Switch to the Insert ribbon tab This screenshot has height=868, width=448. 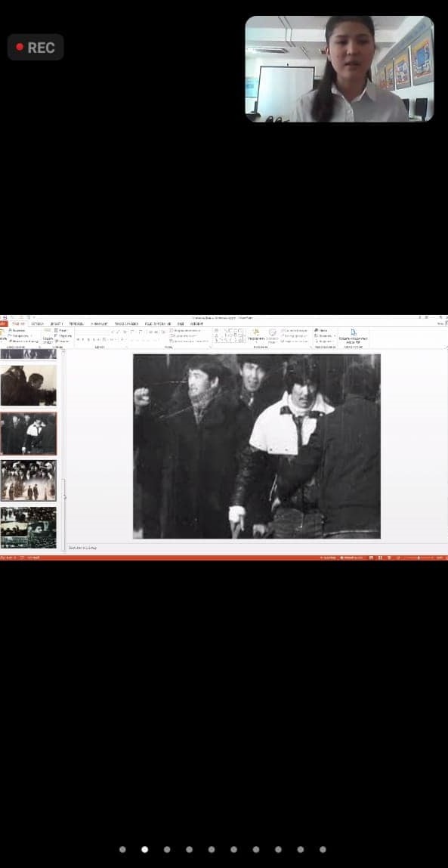pos(38,323)
